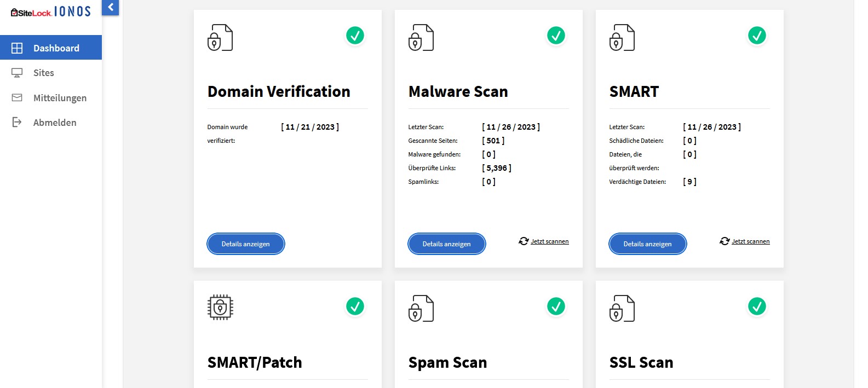Click Jetzt scannen under Malware Scan

coord(549,241)
